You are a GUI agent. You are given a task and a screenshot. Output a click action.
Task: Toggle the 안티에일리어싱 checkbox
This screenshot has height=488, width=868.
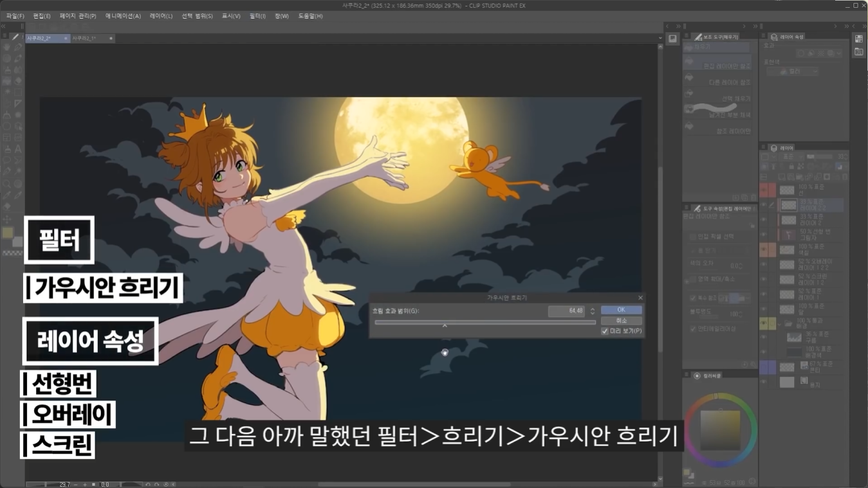click(x=692, y=329)
